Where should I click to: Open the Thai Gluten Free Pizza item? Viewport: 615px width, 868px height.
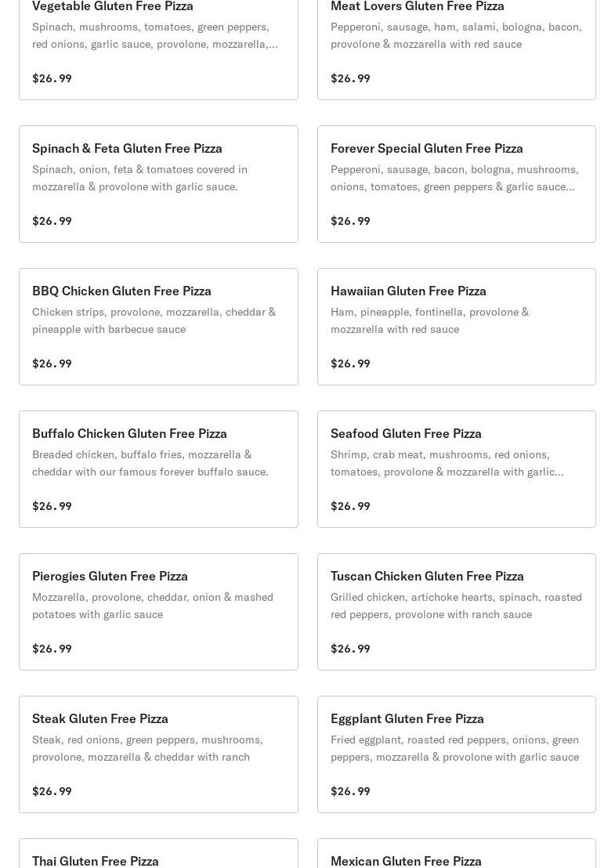tap(96, 860)
